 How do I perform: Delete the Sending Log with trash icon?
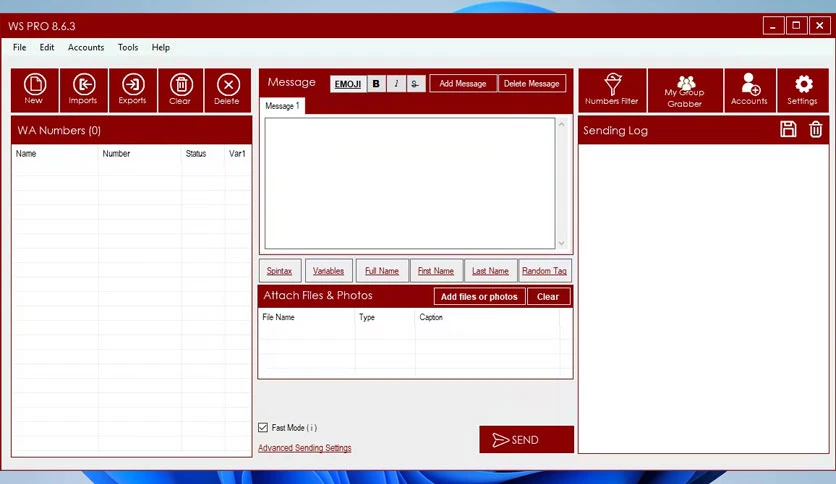(x=816, y=130)
